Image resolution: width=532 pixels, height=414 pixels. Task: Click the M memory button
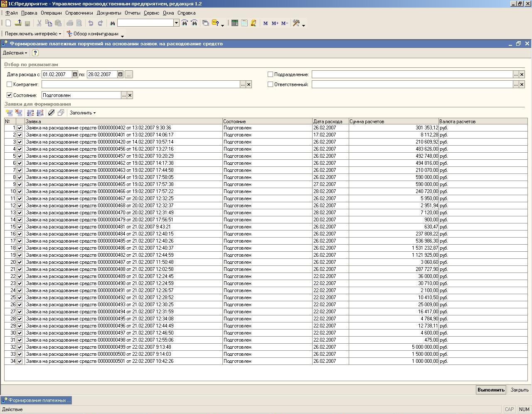[266, 23]
